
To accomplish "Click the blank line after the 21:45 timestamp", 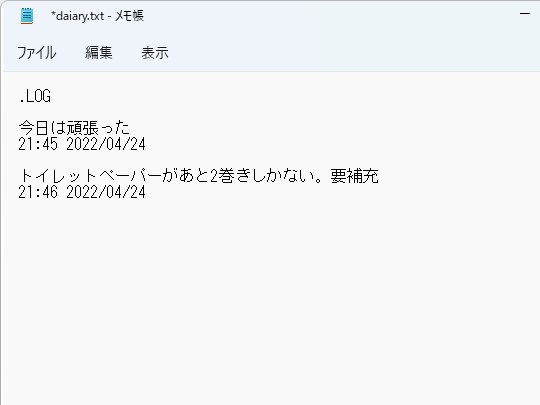I will point(269,159).
